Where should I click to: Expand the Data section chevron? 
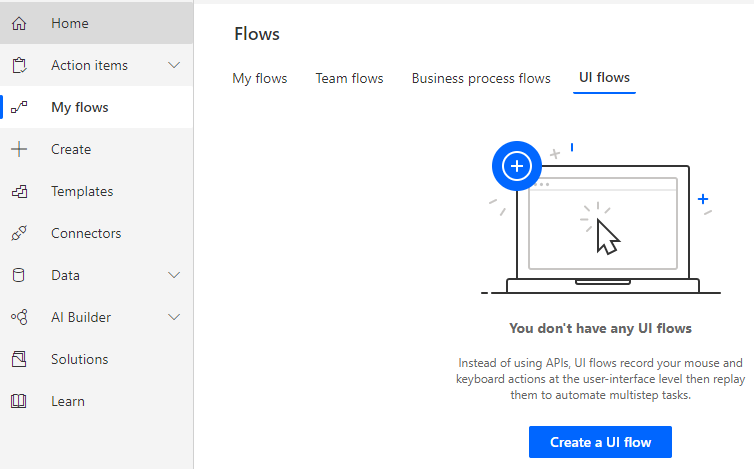(174, 275)
